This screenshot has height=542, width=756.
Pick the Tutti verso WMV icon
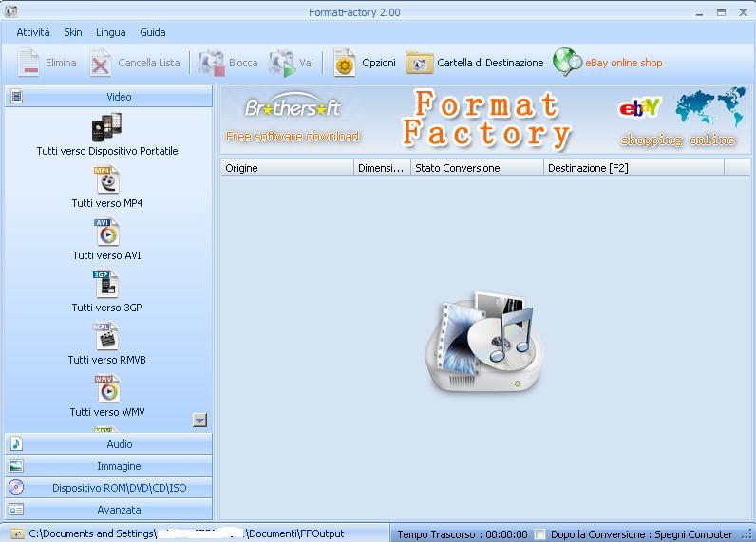(x=107, y=389)
